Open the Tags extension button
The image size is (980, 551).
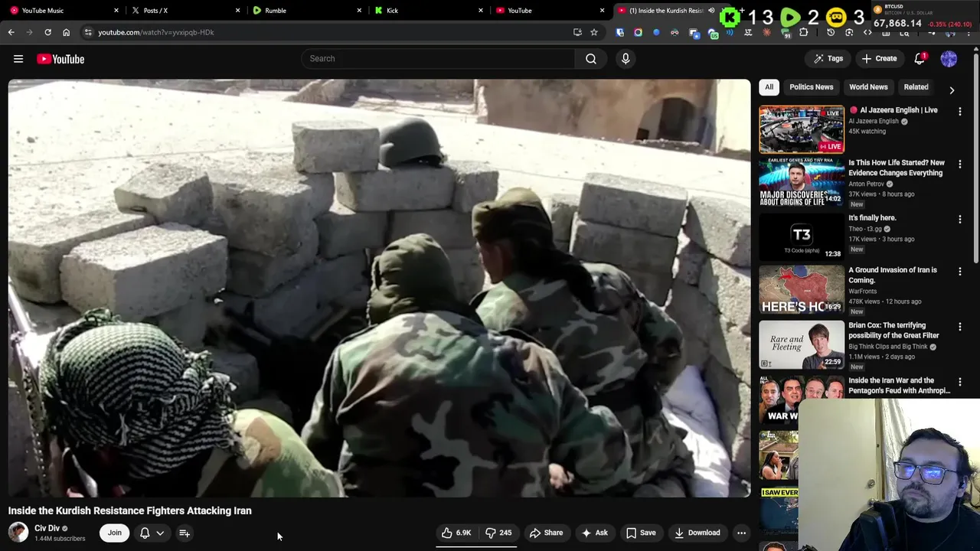click(x=828, y=59)
